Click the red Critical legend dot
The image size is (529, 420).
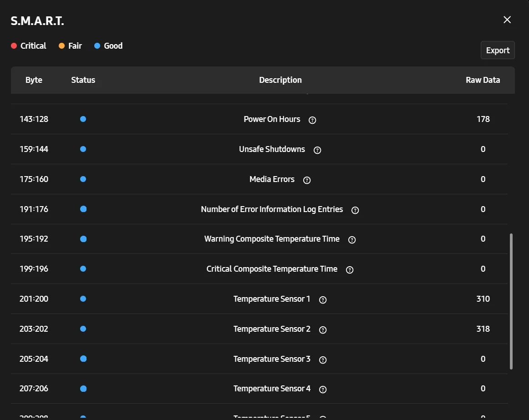click(14, 46)
